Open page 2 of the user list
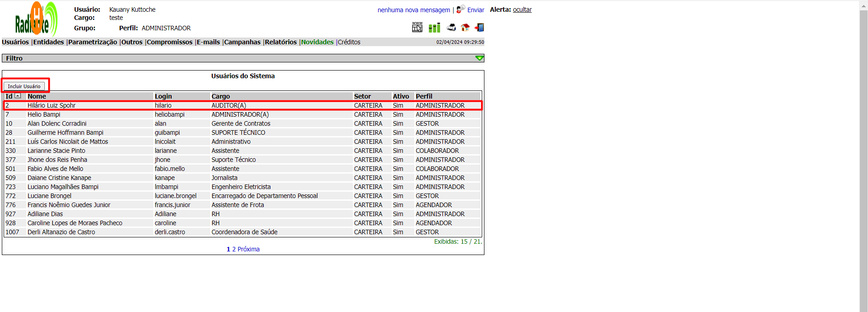 234,249
